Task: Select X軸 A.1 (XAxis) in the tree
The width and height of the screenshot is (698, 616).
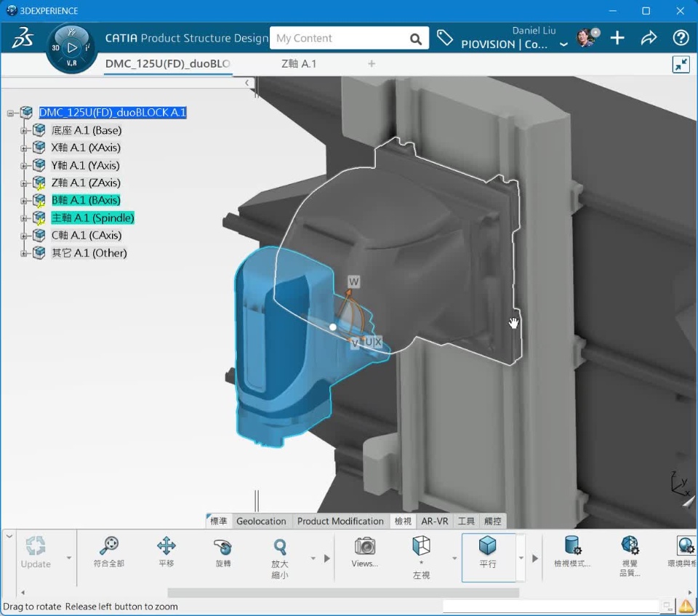Action: point(86,148)
